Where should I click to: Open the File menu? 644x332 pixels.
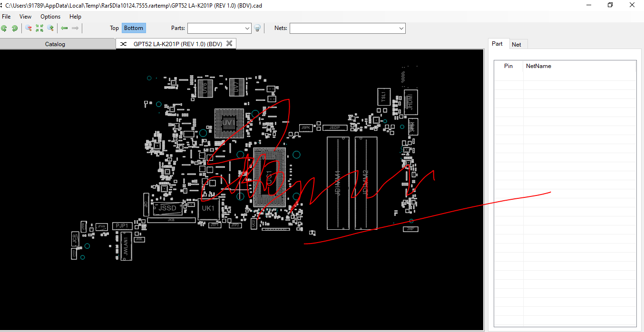tap(6, 16)
